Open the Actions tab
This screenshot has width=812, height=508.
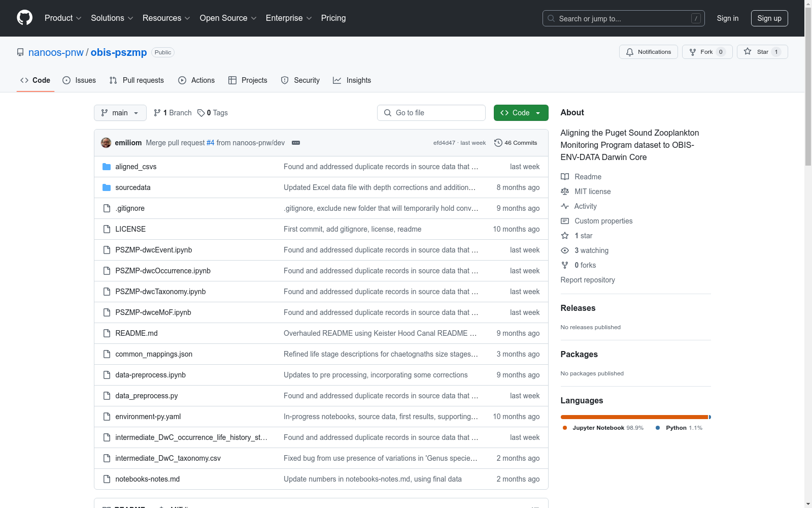pyautogui.click(x=196, y=80)
